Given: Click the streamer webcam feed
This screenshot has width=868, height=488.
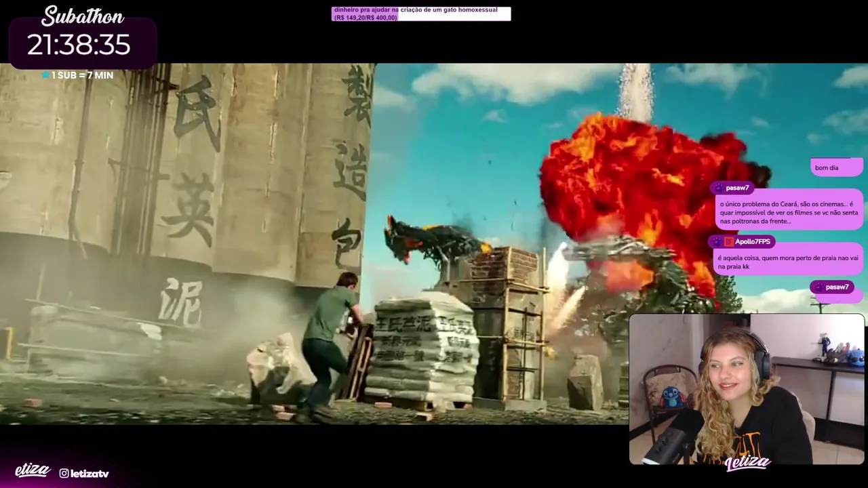Looking at the screenshot, I should tap(747, 389).
